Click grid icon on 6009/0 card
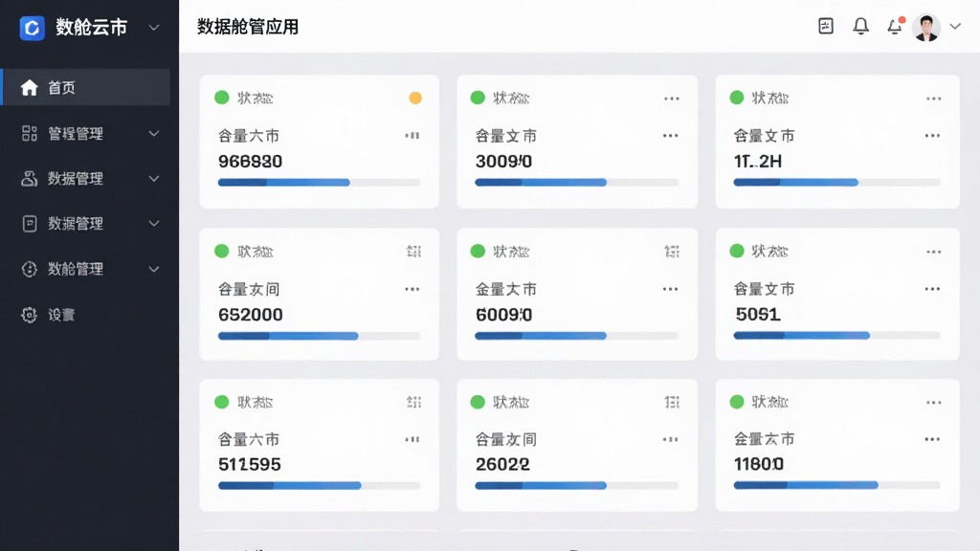980x551 pixels. point(672,252)
